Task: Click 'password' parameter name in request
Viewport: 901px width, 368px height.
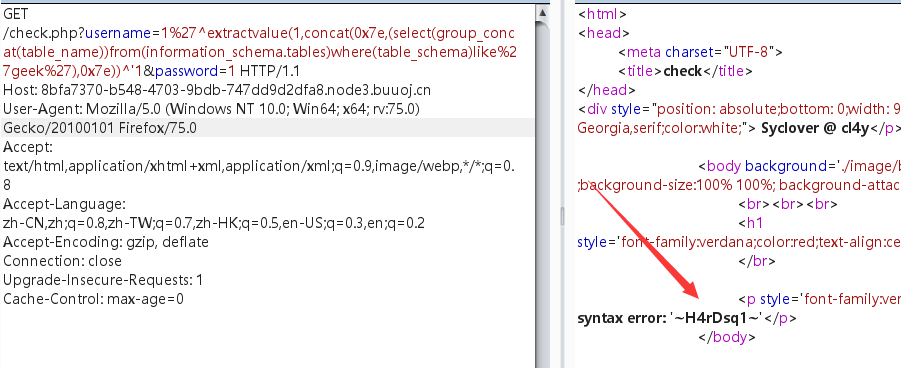Action: click(x=187, y=71)
